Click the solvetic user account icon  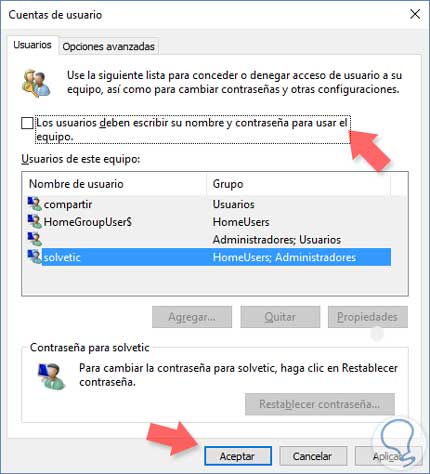pos(34,257)
